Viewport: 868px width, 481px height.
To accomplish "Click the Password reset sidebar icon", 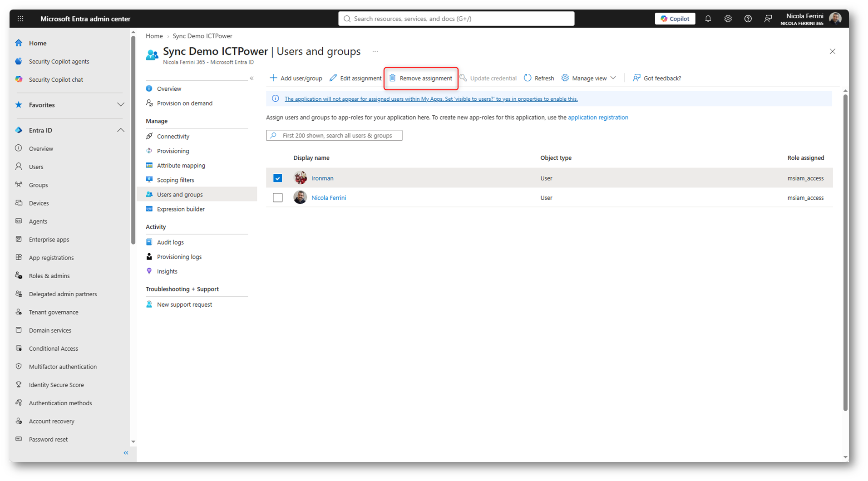I will (19, 439).
